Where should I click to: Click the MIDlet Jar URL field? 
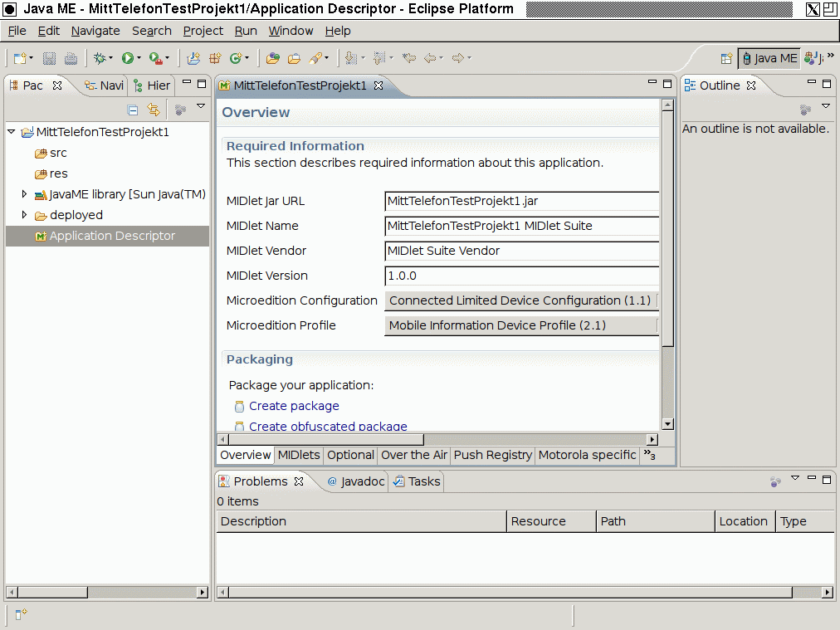[522, 201]
